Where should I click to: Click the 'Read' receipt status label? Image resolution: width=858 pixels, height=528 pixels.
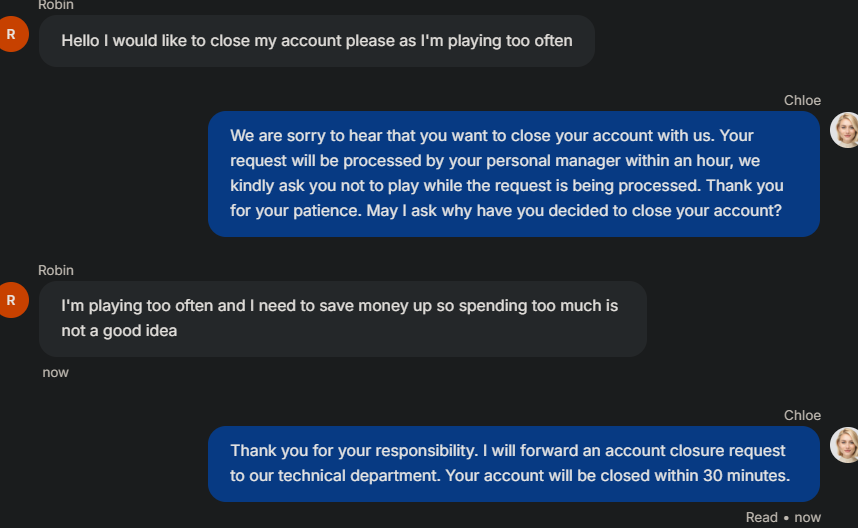tap(761, 517)
